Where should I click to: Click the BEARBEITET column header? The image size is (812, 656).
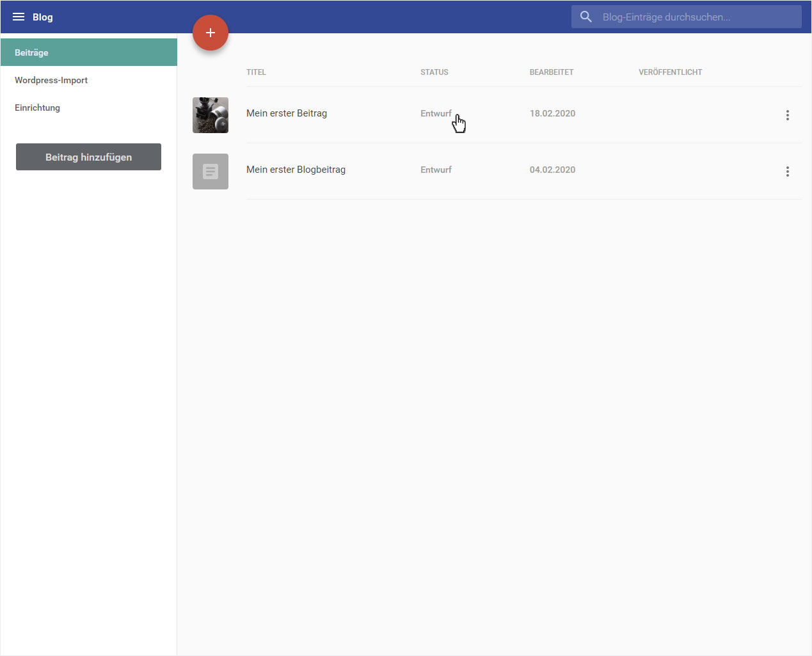(x=552, y=72)
